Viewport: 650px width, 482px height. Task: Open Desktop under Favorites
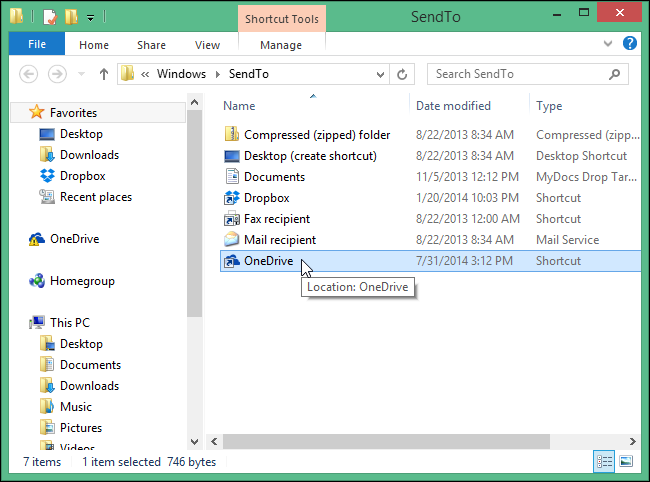click(x=81, y=134)
